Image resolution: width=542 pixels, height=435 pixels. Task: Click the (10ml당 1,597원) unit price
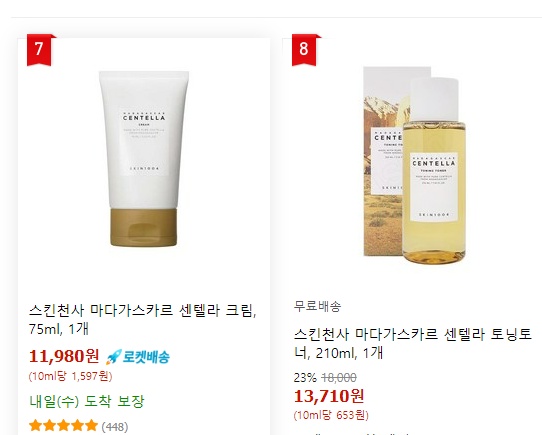[x=71, y=376]
